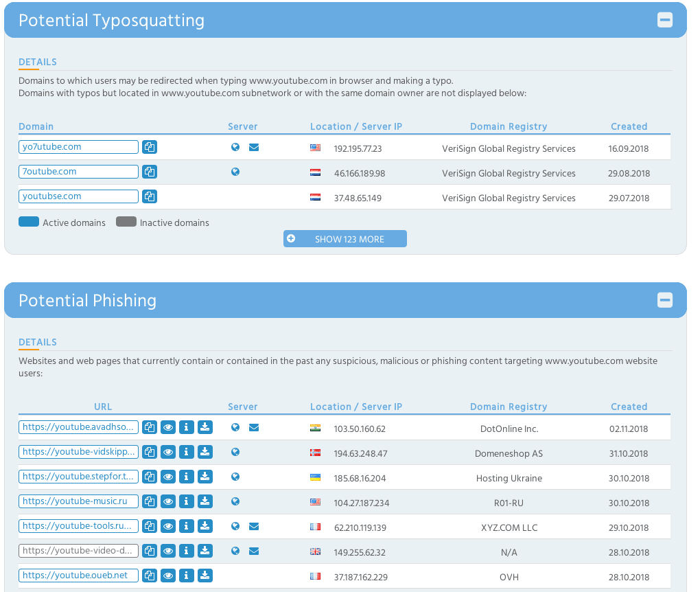Download data for youtube.oueb.net
700x592 pixels.
click(205, 576)
